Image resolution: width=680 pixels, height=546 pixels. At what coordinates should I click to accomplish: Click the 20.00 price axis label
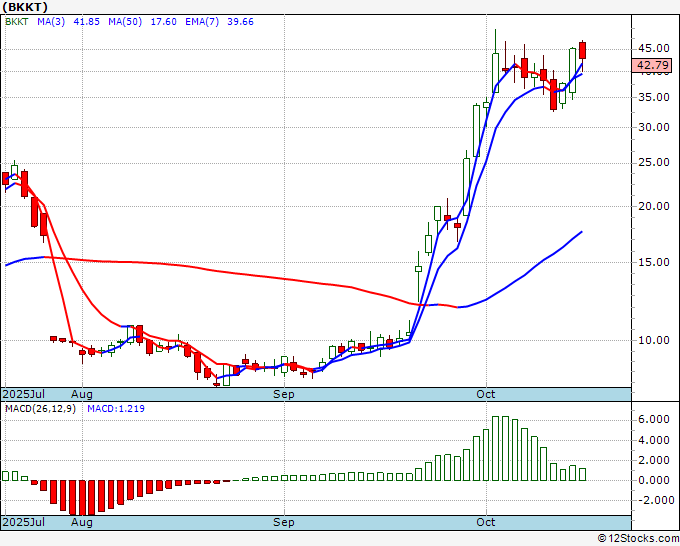(654, 206)
